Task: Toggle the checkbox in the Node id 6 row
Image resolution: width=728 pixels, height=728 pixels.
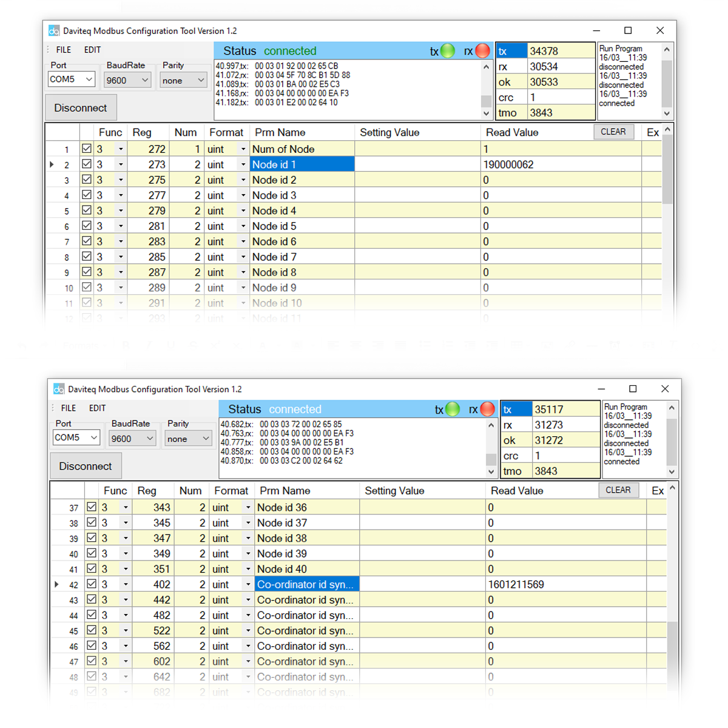Action: tap(87, 241)
